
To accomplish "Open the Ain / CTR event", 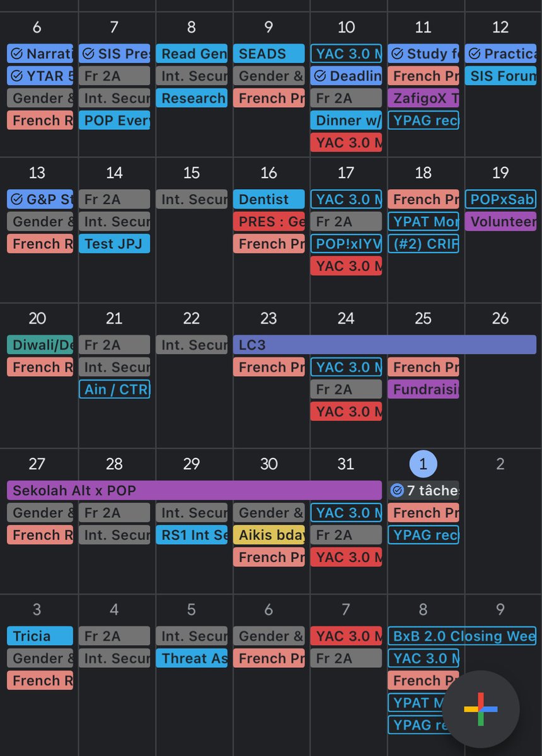I will pyautogui.click(x=114, y=389).
